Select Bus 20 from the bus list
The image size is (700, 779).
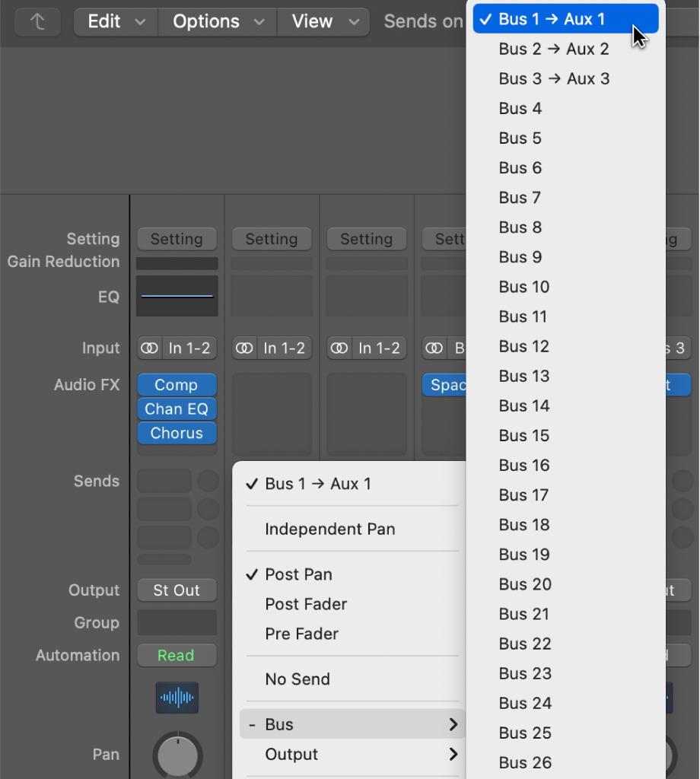566,584
